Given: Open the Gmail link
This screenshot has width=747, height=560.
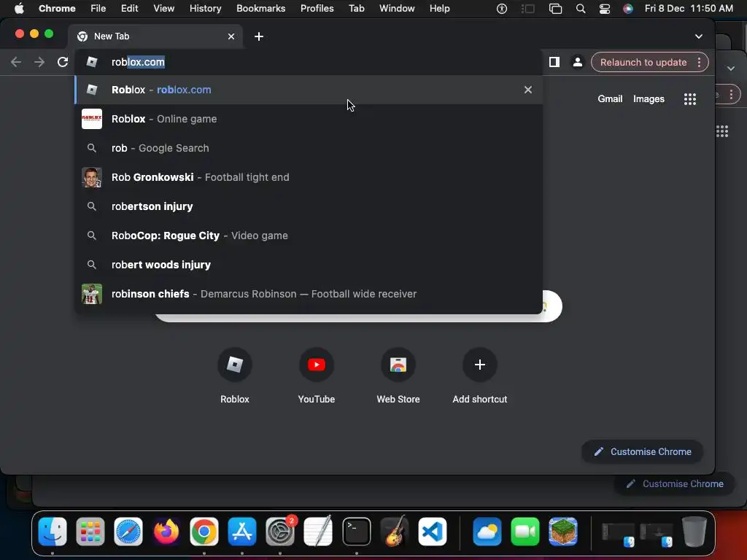Looking at the screenshot, I should (610, 98).
